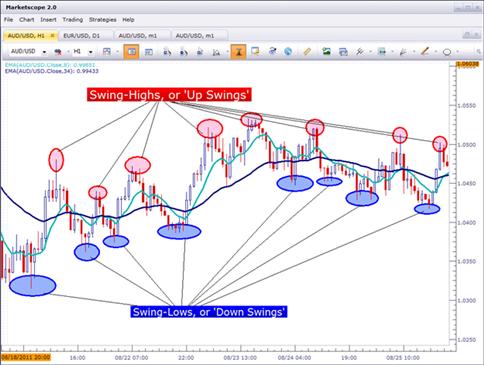This screenshot has height=365, width=484.
Task: Click the Swing-Highs red label
Action: coord(169,95)
